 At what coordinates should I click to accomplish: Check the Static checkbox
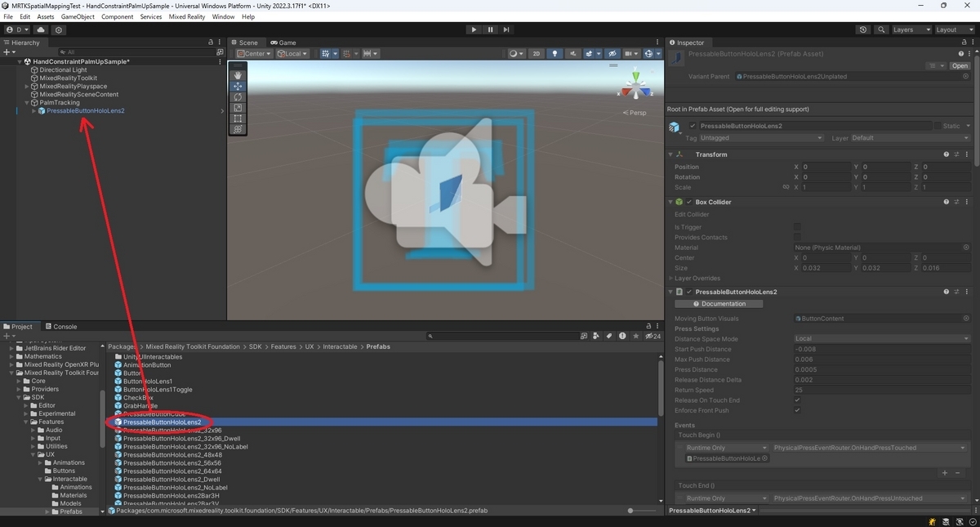point(936,126)
